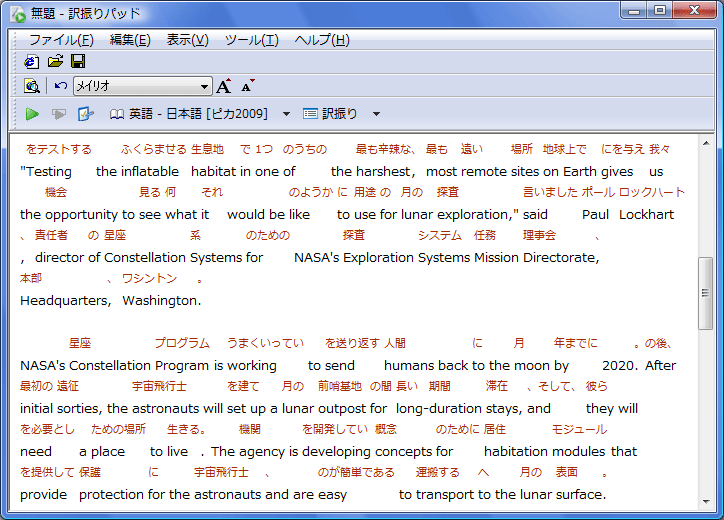Undo the last action with the arrow icon
724x520 pixels.
tap(60, 86)
